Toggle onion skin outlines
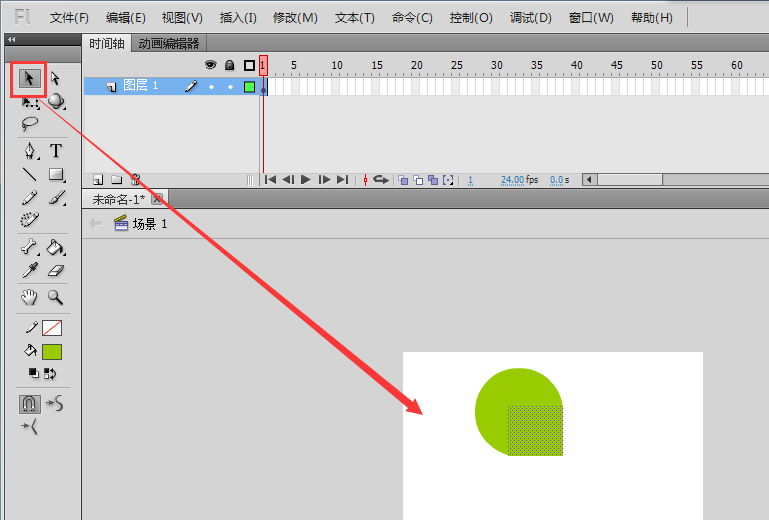The width and height of the screenshot is (769, 520). (x=418, y=180)
